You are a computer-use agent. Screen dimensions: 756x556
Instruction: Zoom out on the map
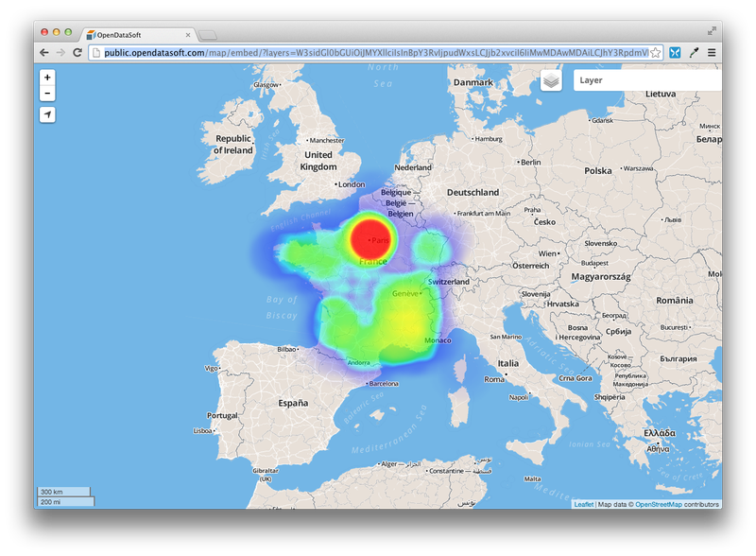coord(48,95)
